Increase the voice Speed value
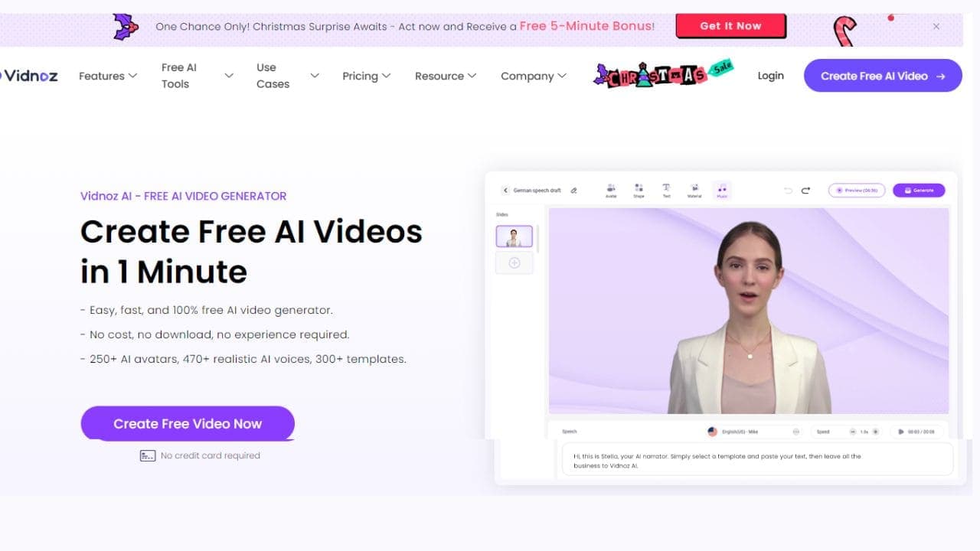Viewport: 980px width, 551px height. (876, 431)
